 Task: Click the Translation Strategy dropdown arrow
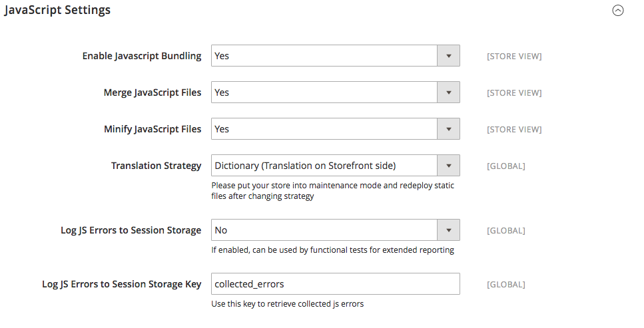tap(448, 166)
